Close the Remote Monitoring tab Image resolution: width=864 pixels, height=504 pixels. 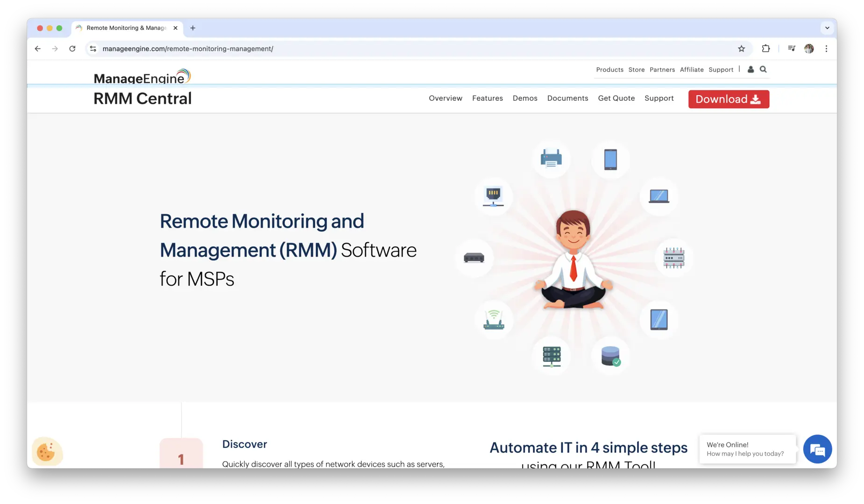click(176, 28)
